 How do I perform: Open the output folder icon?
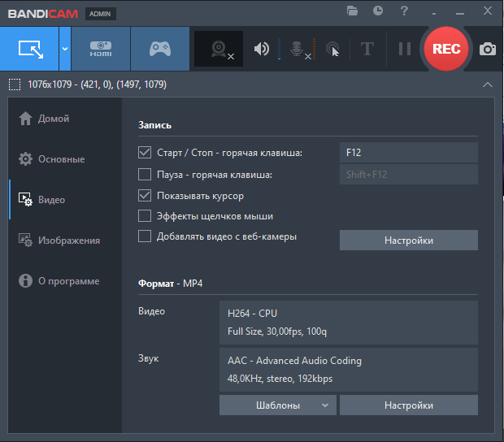(x=352, y=11)
